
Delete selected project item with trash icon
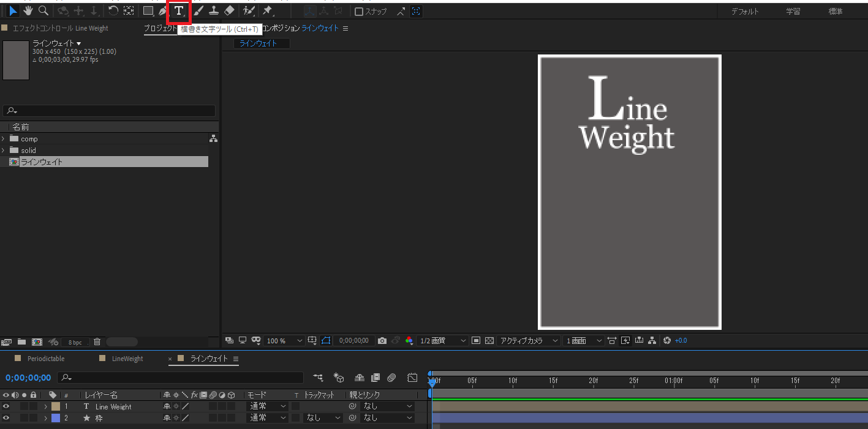click(x=97, y=341)
